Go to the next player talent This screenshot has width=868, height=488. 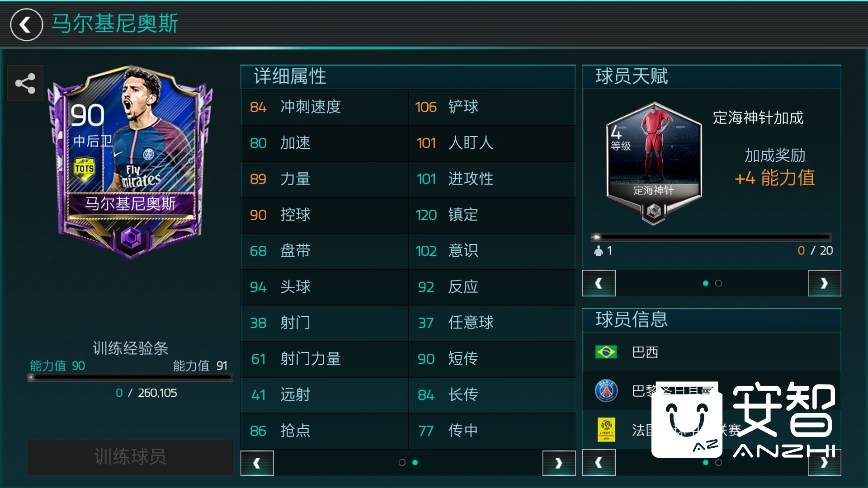click(824, 283)
